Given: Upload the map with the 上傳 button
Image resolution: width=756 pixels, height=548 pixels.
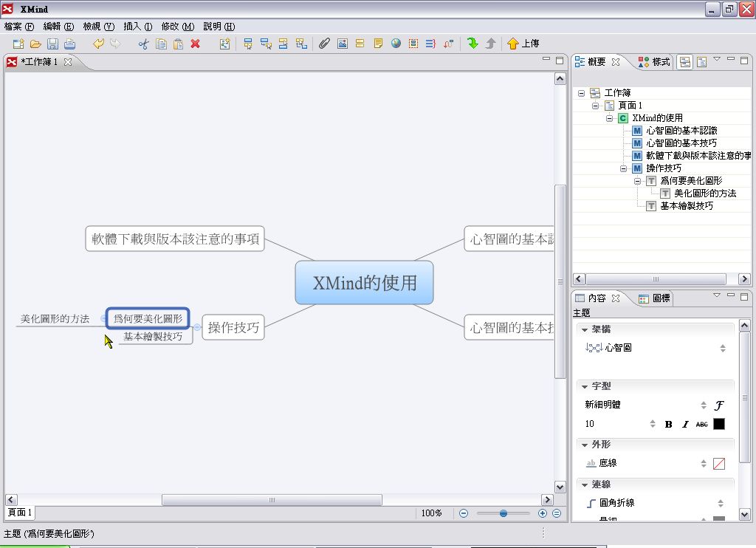Looking at the screenshot, I should pyautogui.click(x=523, y=44).
